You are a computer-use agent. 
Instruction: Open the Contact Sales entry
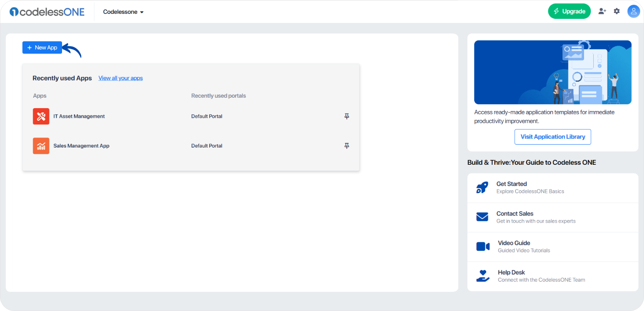click(x=553, y=218)
